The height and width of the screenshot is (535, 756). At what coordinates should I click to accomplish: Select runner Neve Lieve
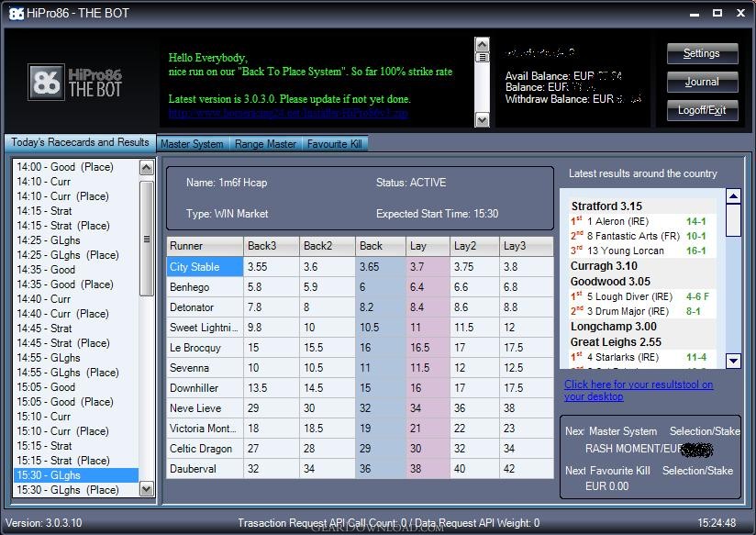coord(205,408)
